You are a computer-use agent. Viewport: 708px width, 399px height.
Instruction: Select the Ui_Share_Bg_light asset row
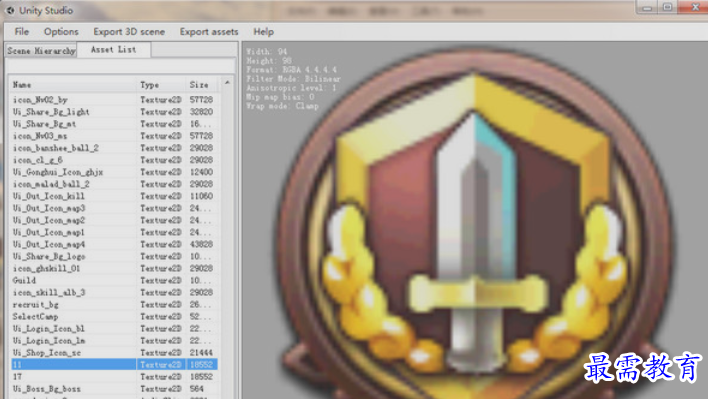coord(114,112)
